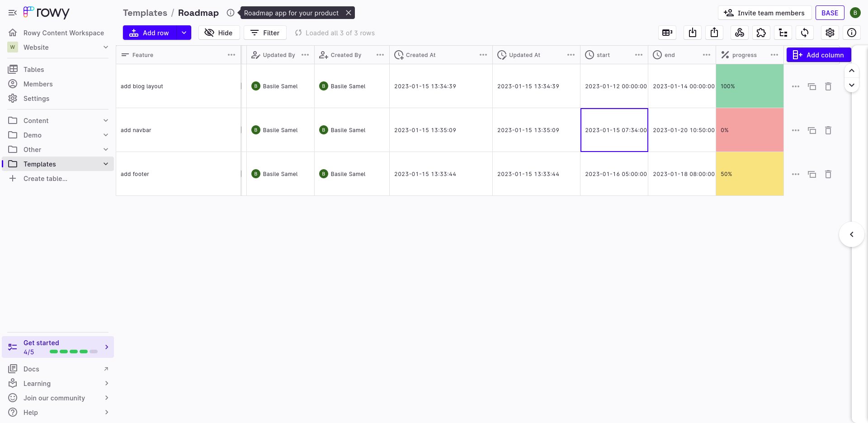Image resolution: width=868 pixels, height=423 pixels.
Task: Collapse the sidebar with the menu toggle
Action: pyautogui.click(x=12, y=12)
